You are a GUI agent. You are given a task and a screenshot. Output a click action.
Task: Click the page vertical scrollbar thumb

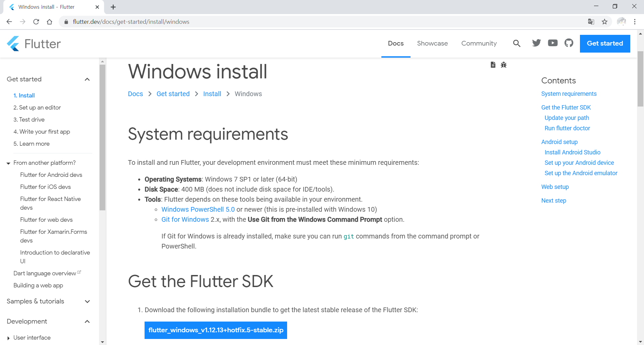[x=640, y=79]
